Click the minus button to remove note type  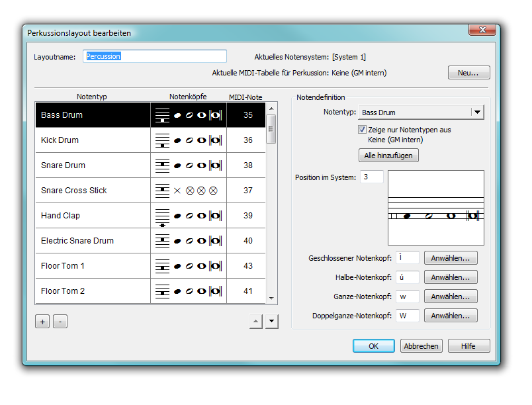tap(60, 322)
